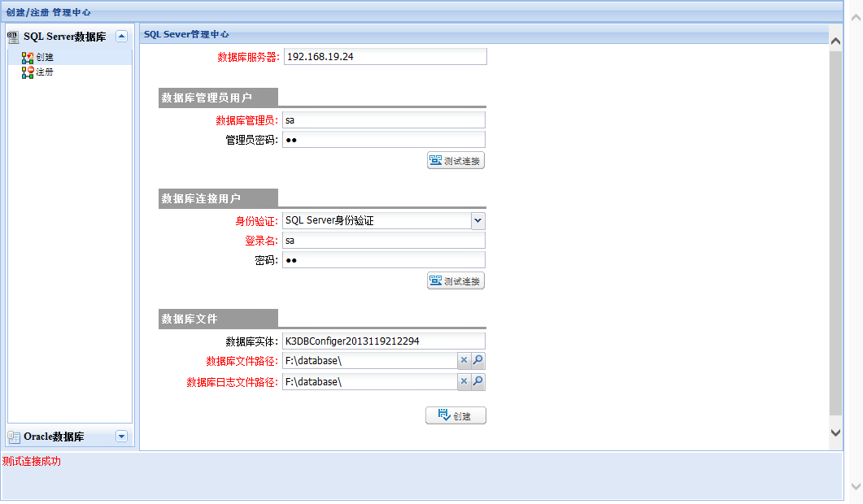Image resolution: width=863 pixels, height=504 pixels.
Task: Click outer page scroll down arrow
Action: (856, 486)
